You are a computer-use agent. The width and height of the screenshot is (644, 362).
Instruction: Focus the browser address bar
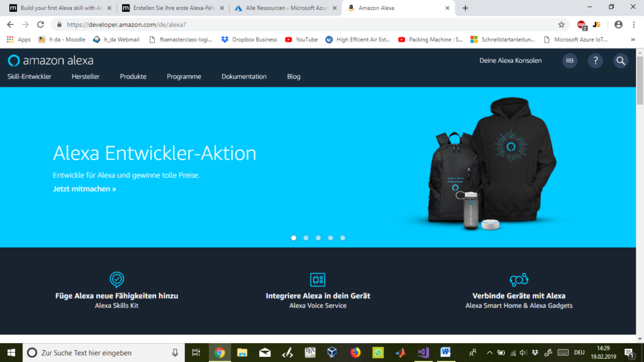(310, 25)
